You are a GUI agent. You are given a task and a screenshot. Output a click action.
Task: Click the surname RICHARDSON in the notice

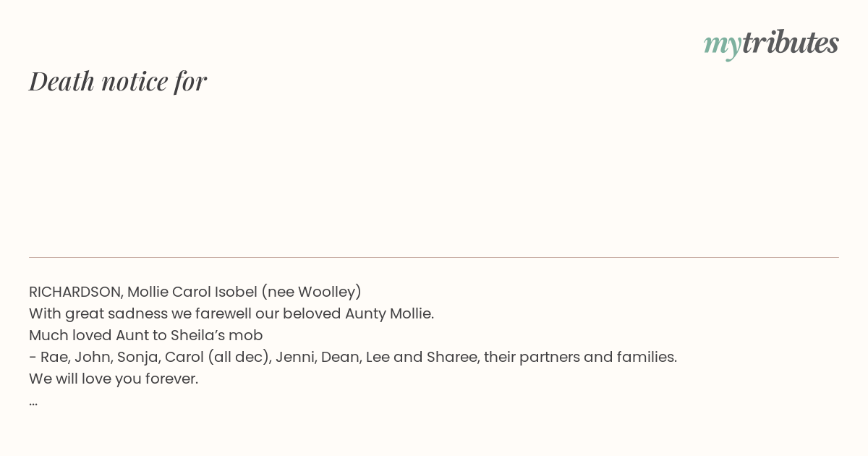tap(76, 292)
